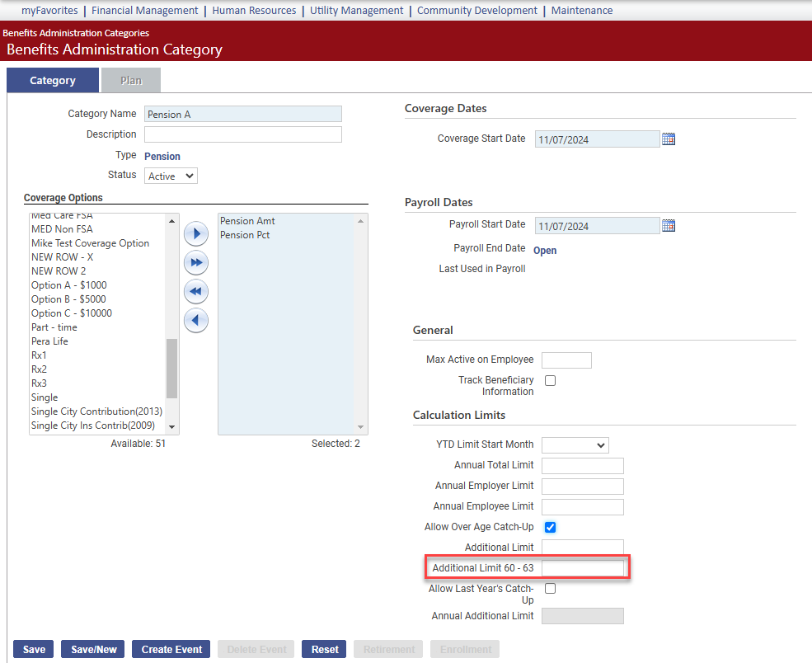Uncheck Allow Over Age Catch-Up
Image resolution: width=812 pixels, height=663 pixels.
[551, 527]
